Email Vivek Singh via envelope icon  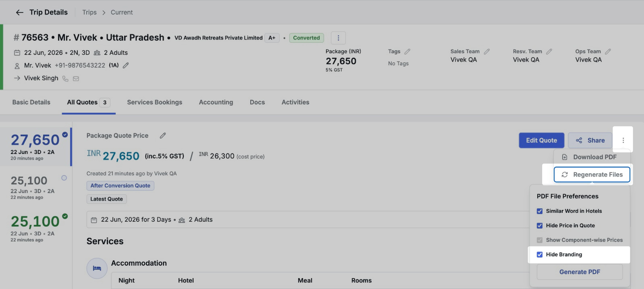(x=76, y=79)
